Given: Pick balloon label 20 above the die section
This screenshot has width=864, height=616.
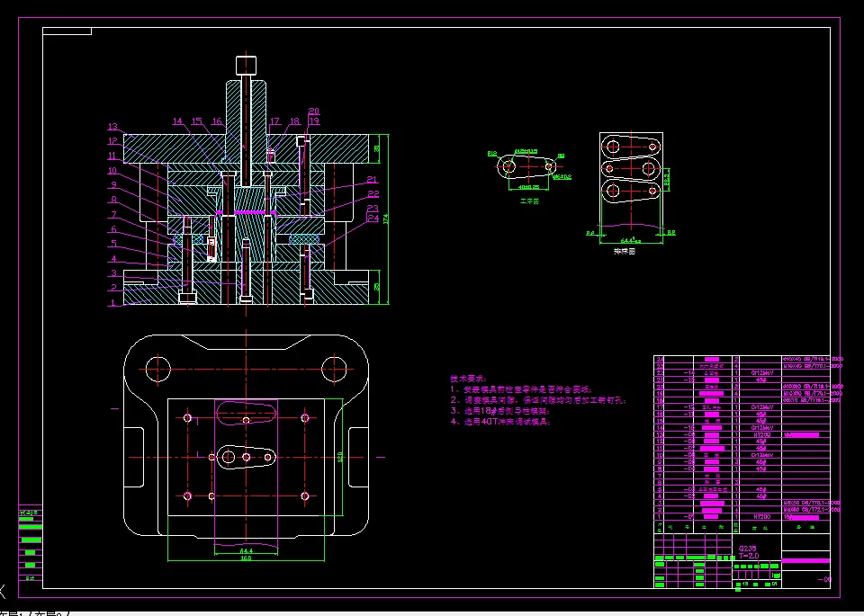Looking at the screenshot, I should [x=314, y=112].
